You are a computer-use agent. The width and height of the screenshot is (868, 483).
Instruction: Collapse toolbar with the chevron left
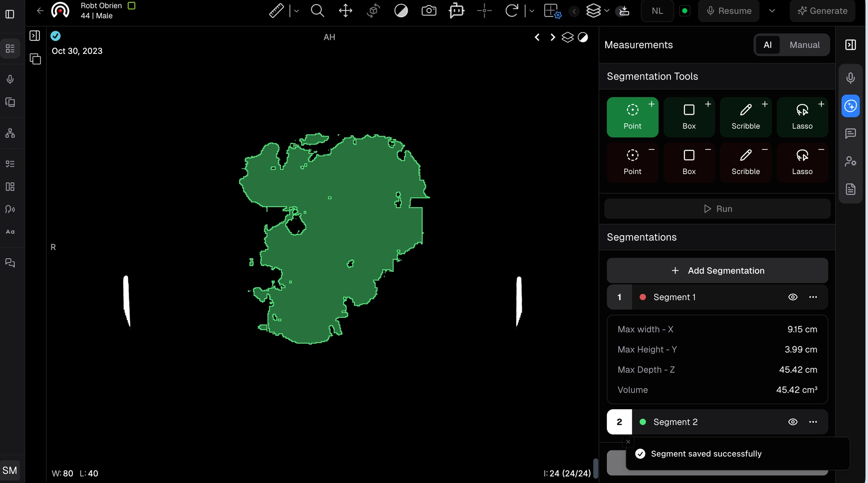click(x=574, y=11)
